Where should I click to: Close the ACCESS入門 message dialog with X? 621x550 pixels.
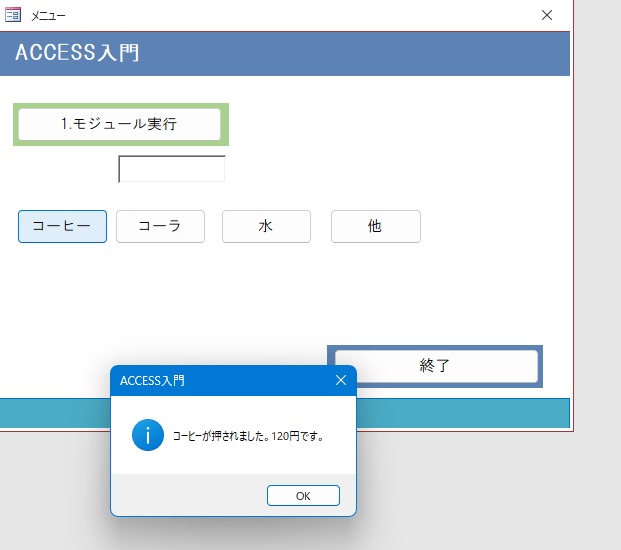tap(340, 380)
